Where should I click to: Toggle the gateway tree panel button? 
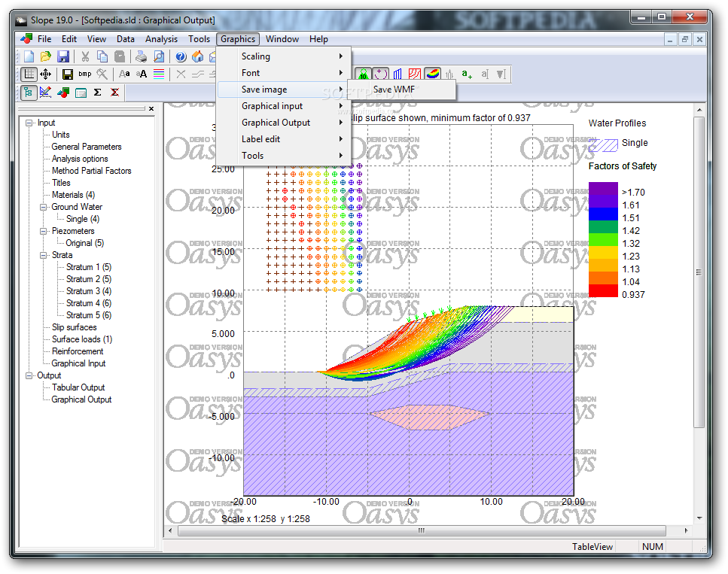point(29,93)
